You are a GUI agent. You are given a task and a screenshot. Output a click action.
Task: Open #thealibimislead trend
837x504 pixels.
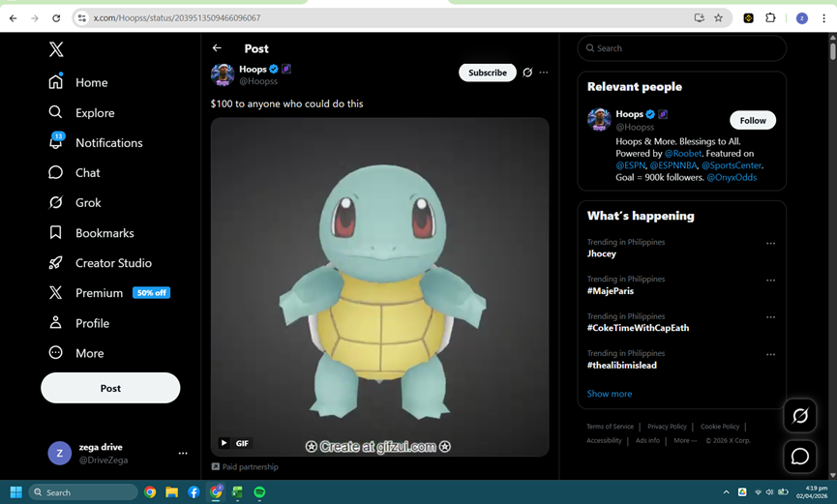(x=622, y=366)
